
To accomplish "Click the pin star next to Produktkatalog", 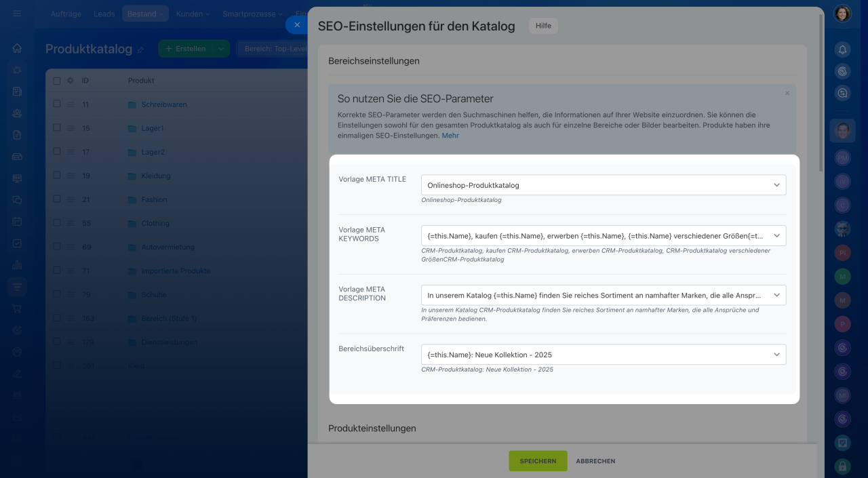I will click(x=140, y=49).
